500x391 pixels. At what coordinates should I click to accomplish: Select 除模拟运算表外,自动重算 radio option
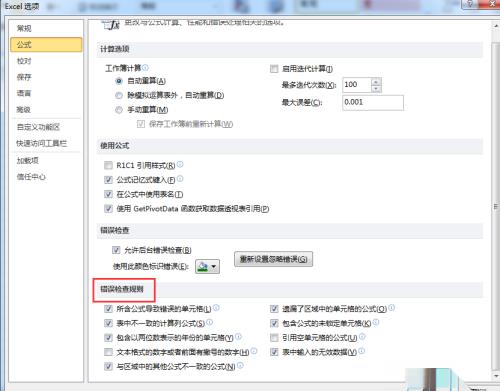119,95
